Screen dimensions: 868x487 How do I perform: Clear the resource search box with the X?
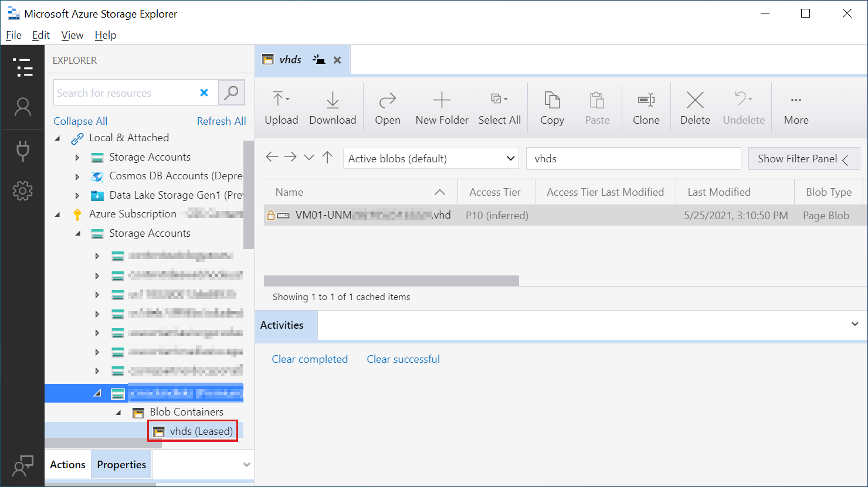(204, 92)
